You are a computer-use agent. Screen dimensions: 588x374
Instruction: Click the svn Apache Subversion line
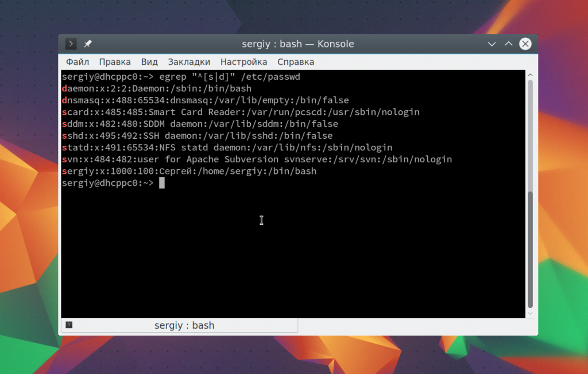[x=257, y=159]
